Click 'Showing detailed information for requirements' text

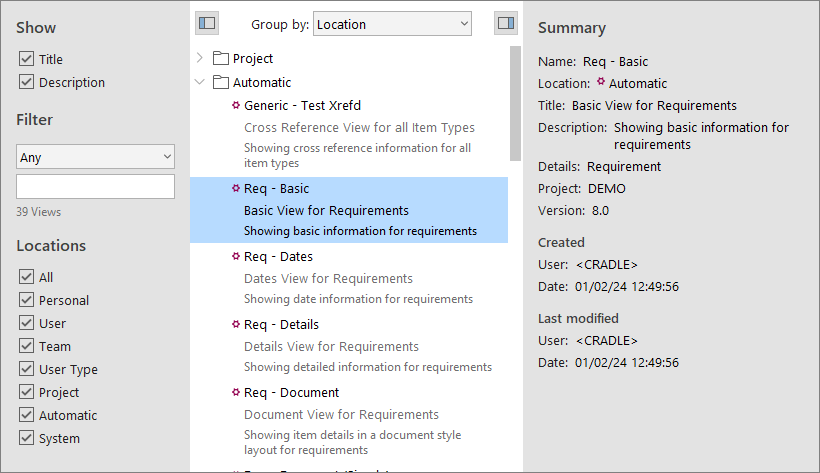(368, 367)
